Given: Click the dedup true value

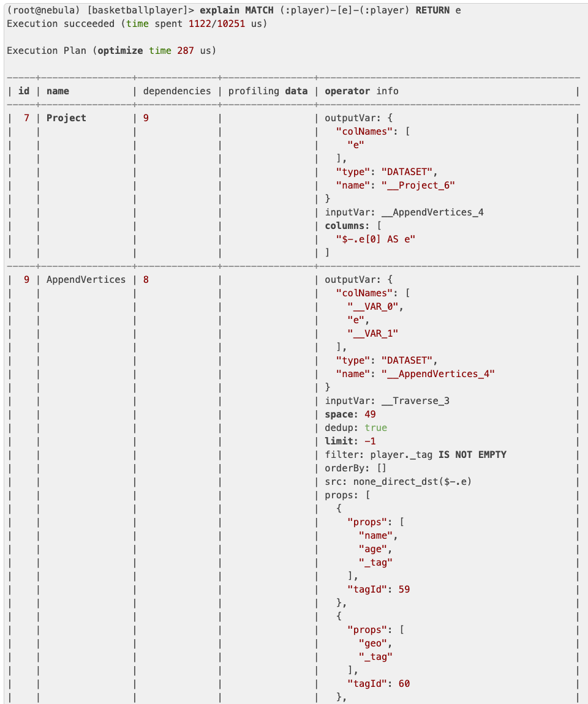Looking at the screenshot, I should click(x=375, y=428).
